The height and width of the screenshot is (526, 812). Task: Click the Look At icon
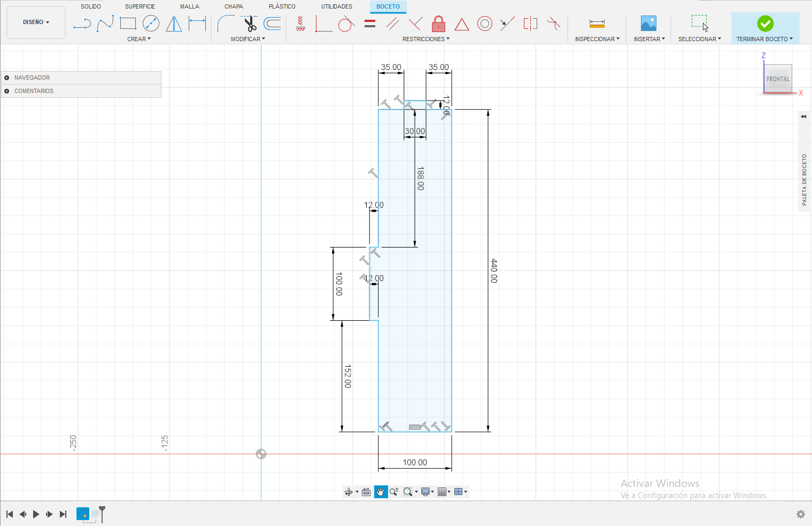(366, 492)
